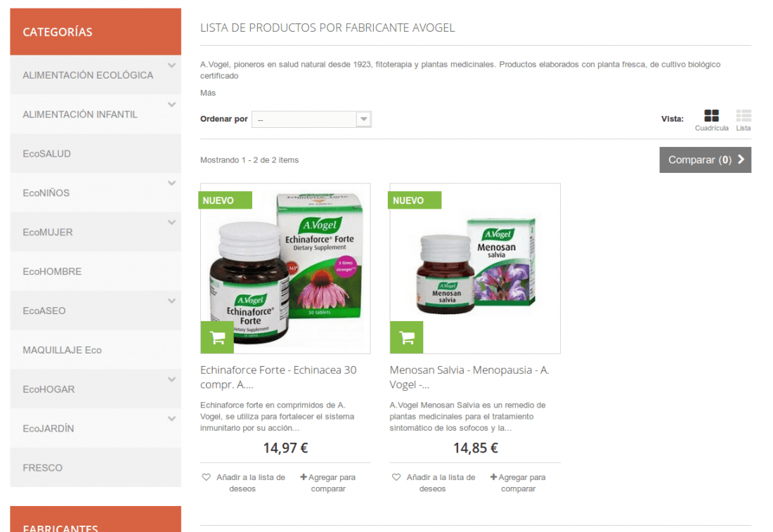Expand EcoJARDÍN category chevron

pyautogui.click(x=171, y=419)
